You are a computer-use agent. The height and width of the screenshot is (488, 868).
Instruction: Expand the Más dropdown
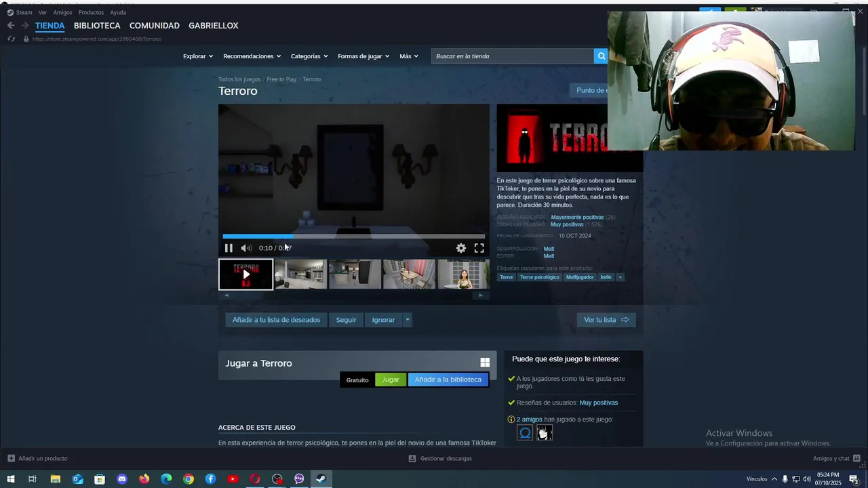pyautogui.click(x=409, y=56)
